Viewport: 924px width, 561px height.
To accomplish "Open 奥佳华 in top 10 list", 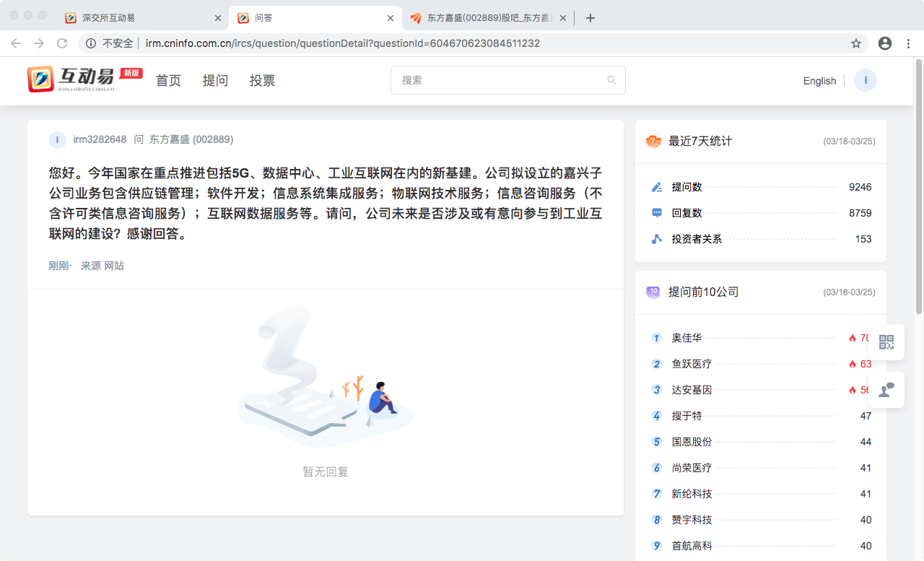I will pyautogui.click(x=687, y=338).
